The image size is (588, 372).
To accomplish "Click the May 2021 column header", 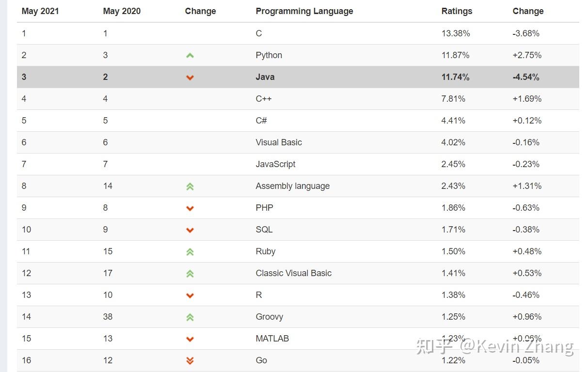I will (x=40, y=11).
